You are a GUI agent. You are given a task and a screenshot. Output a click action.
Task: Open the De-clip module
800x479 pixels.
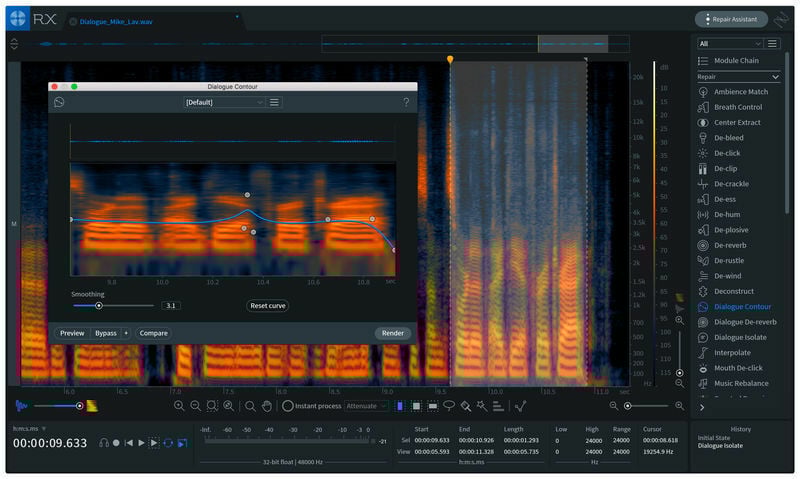tap(717, 168)
